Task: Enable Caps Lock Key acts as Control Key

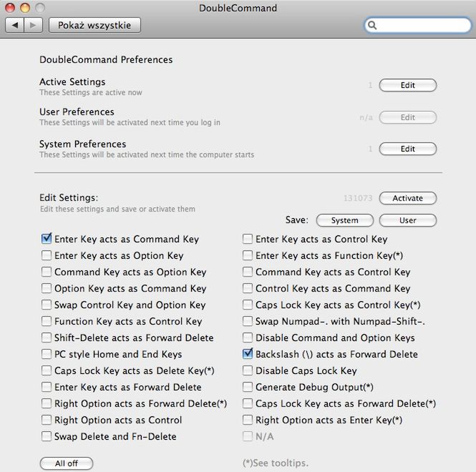Action: [248, 305]
